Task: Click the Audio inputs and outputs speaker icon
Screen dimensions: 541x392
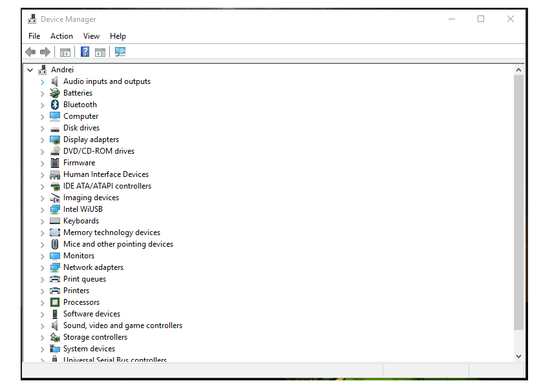Action: (54, 81)
